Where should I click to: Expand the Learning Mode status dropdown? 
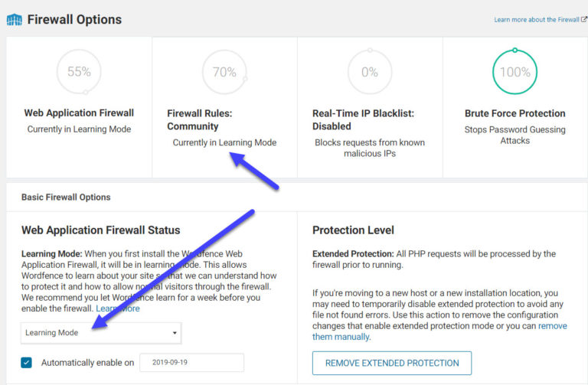click(100, 333)
